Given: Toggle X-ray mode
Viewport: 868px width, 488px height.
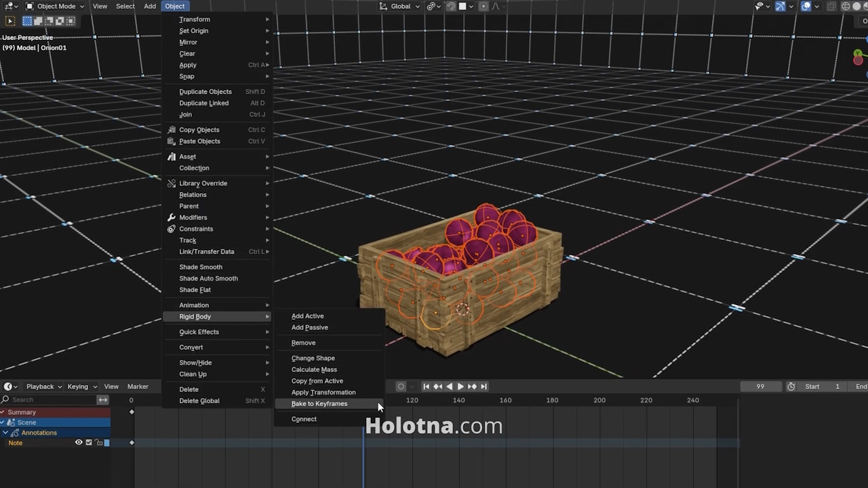Looking at the screenshot, I should (x=831, y=6).
